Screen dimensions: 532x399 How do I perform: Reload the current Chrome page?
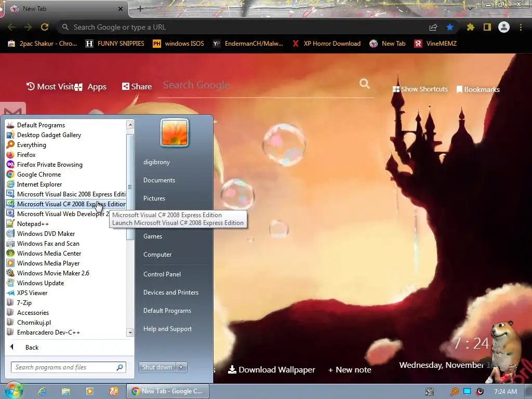(45, 27)
